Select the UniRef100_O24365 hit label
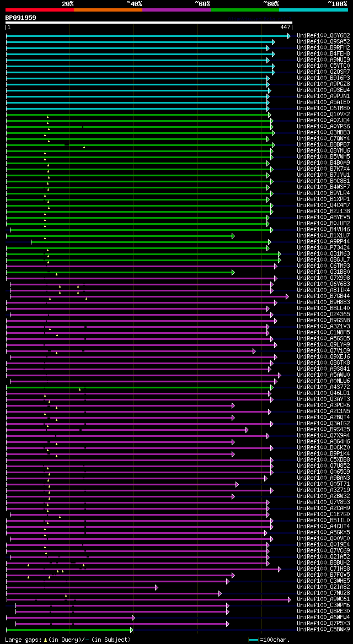The image size is (353, 644). point(323,314)
